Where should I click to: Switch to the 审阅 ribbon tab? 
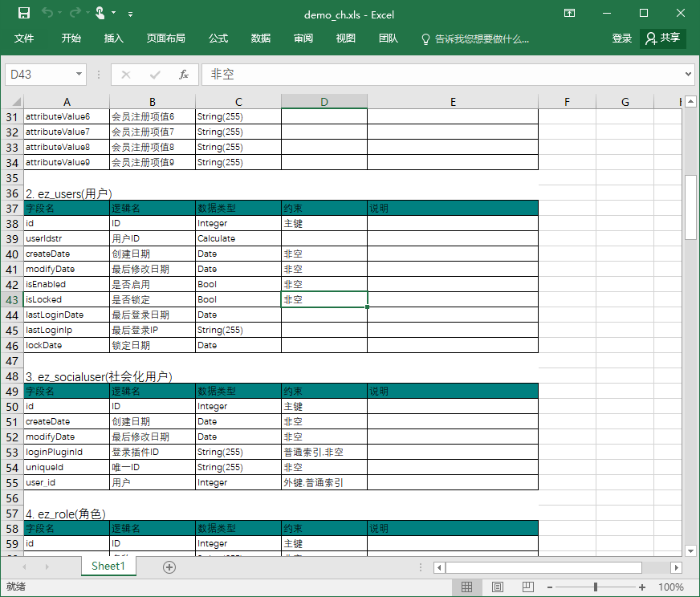[303, 39]
